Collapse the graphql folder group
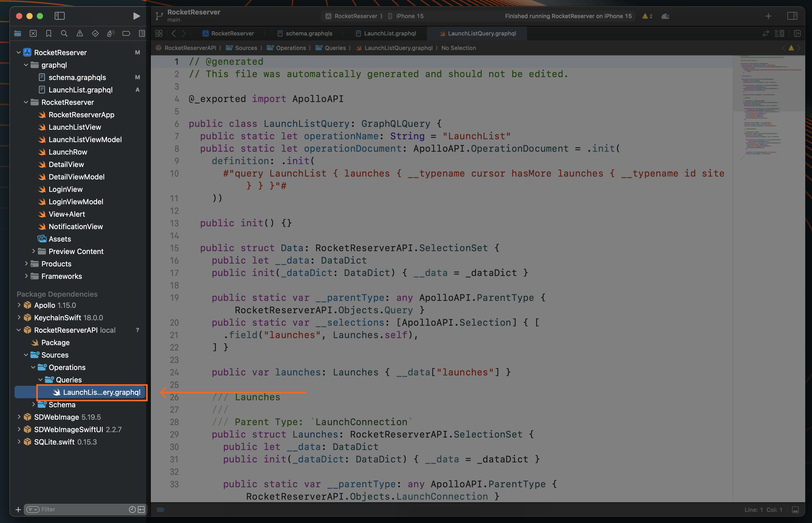The width and height of the screenshot is (812, 523). pyautogui.click(x=26, y=65)
